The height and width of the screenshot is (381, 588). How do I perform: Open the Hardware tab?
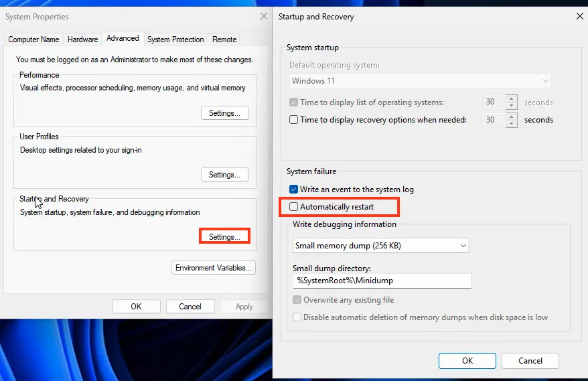pos(83,40)
